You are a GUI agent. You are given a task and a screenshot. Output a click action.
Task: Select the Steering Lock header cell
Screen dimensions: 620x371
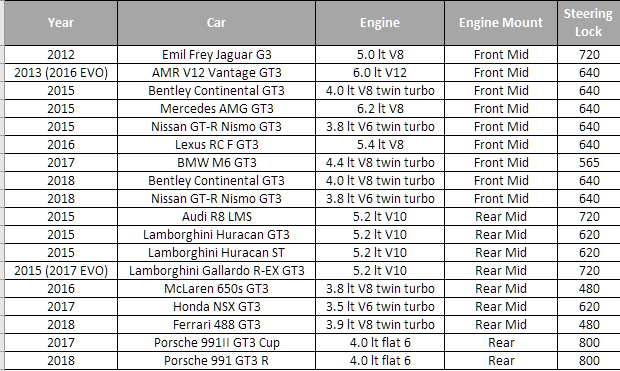[589, 23]
